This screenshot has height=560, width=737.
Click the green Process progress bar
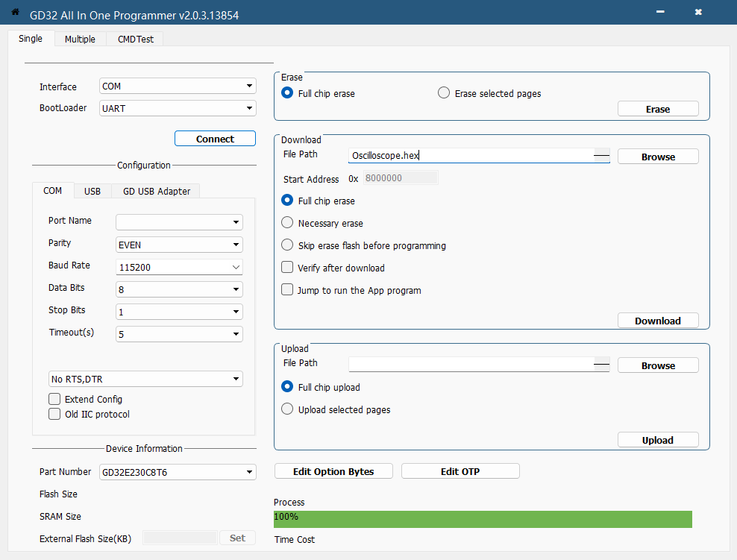[x=483, y=519]
